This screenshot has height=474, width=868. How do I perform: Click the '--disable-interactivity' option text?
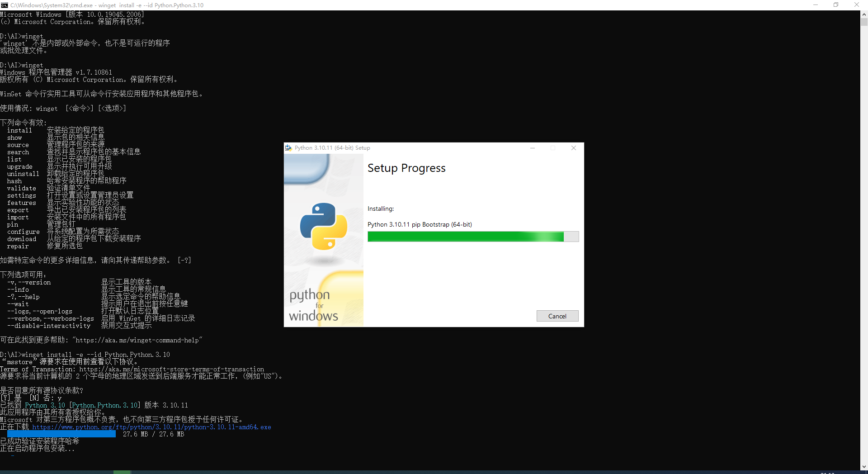click(49, 326)
